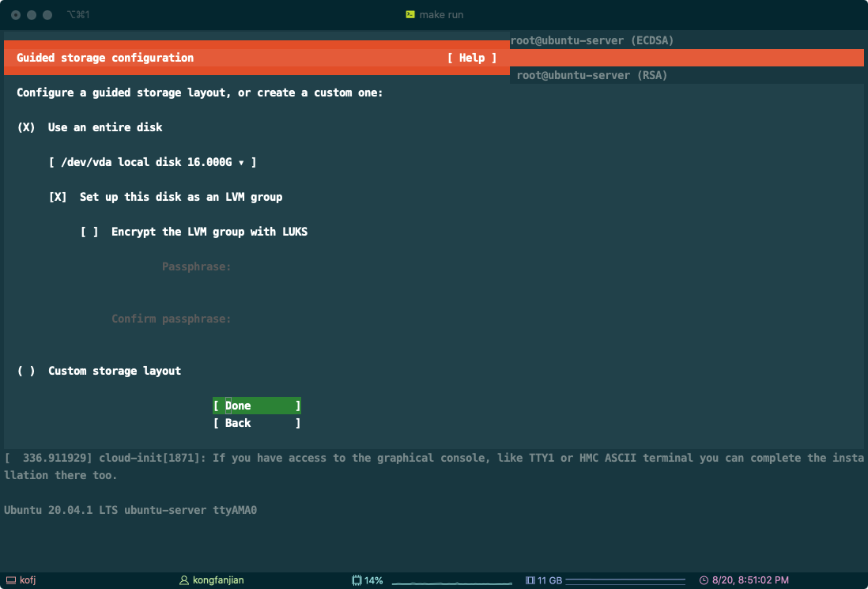Click the terminal icon beside make run

coord(410,15)
